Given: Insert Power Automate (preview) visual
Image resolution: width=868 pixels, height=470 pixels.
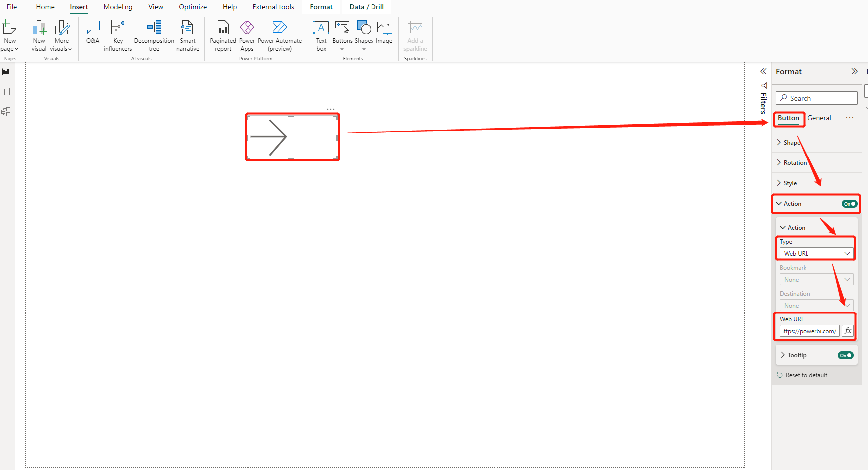Looking at the screenshot, I should point(280,36).
